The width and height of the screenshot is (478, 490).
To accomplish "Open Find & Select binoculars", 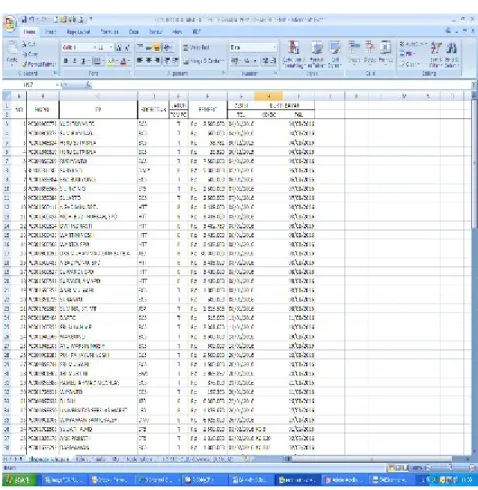I will pos(452,54).
